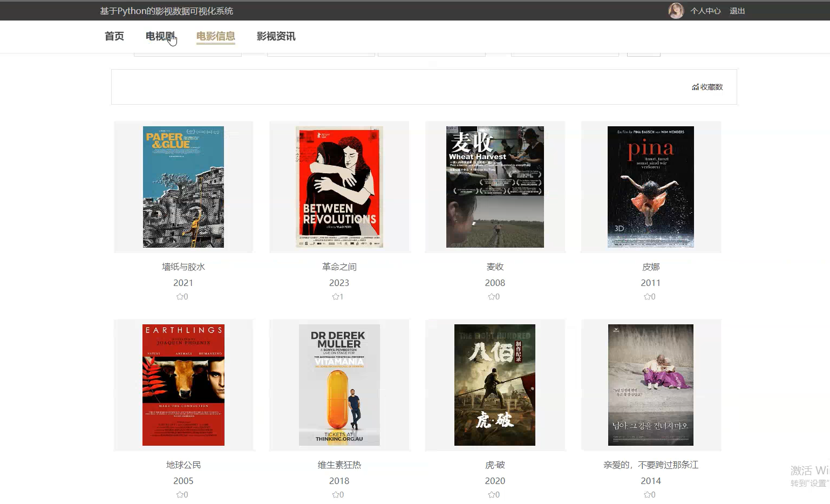830x504 pixels.
Task: Click the favorite star under 革命之间
Action: point(335,297)
